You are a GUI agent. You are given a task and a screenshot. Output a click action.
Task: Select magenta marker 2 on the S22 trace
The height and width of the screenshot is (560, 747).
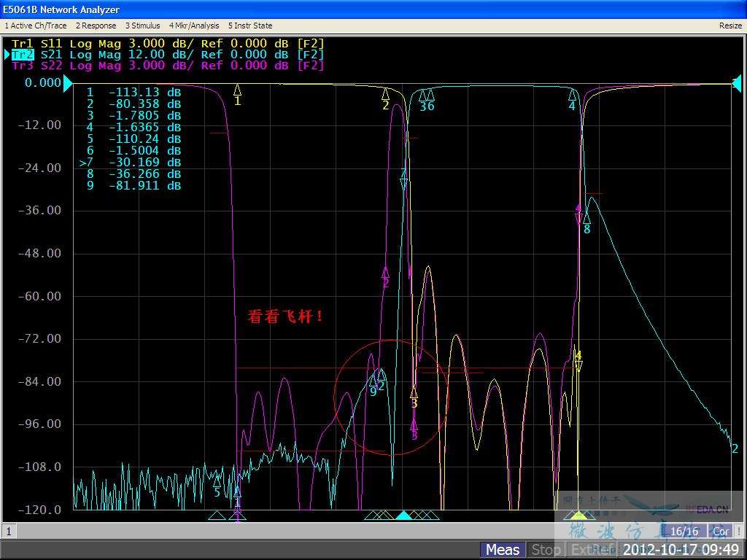385,277
